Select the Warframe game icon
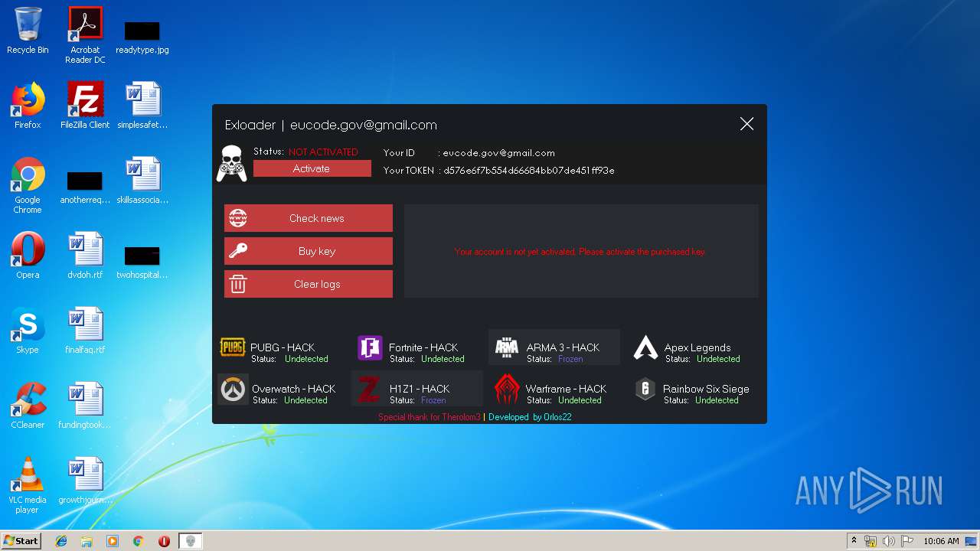Viewport: 980px width, 551px height. [x=507, y=390]
